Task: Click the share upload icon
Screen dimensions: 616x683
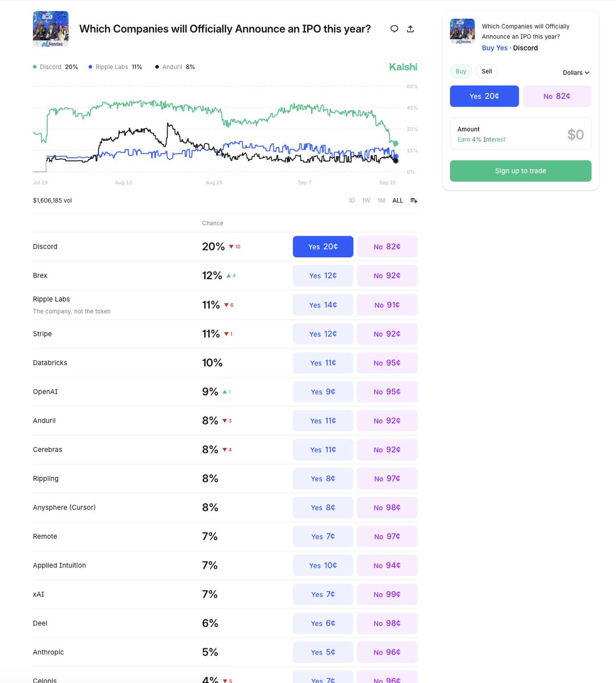Action: [411, 29]
